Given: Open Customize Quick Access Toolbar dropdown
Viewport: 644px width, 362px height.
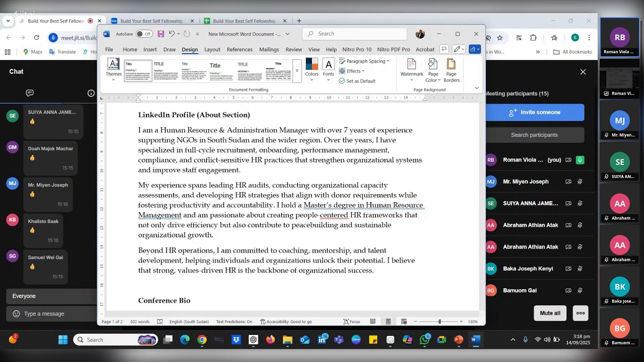Looking at the screenshot, I should [197, 34].
